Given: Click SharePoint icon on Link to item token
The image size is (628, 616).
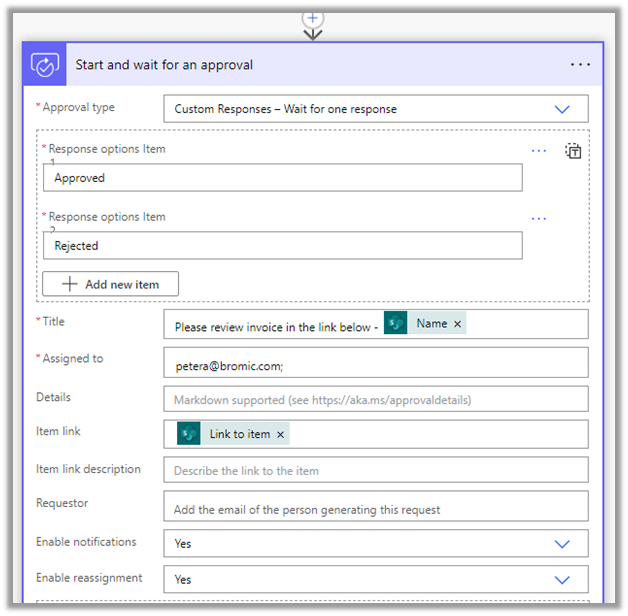Looking at the screenshot, I should point(189,434).
